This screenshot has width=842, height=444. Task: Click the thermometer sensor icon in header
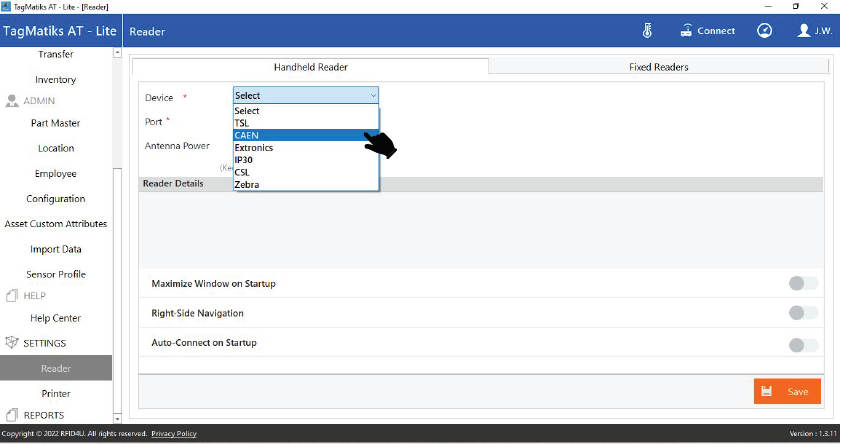(x=647, y=31)
